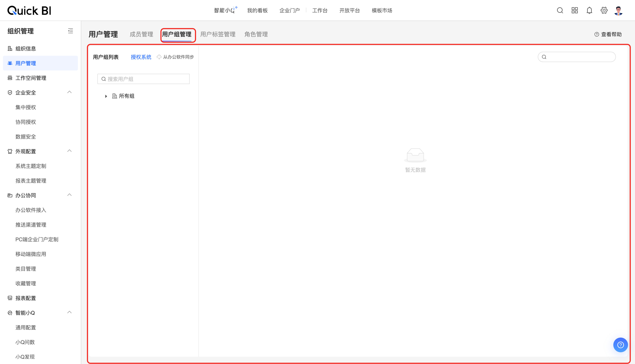
Task: Switch to the 成员管理 tab
Action: [141, 34]
